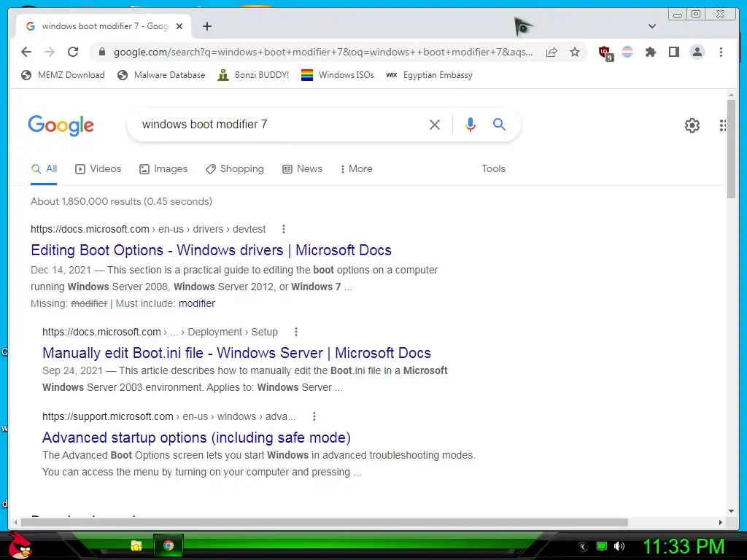Clear the search query with X
Viewport: 747px width, 560px height.
click(x=435, y=125)
